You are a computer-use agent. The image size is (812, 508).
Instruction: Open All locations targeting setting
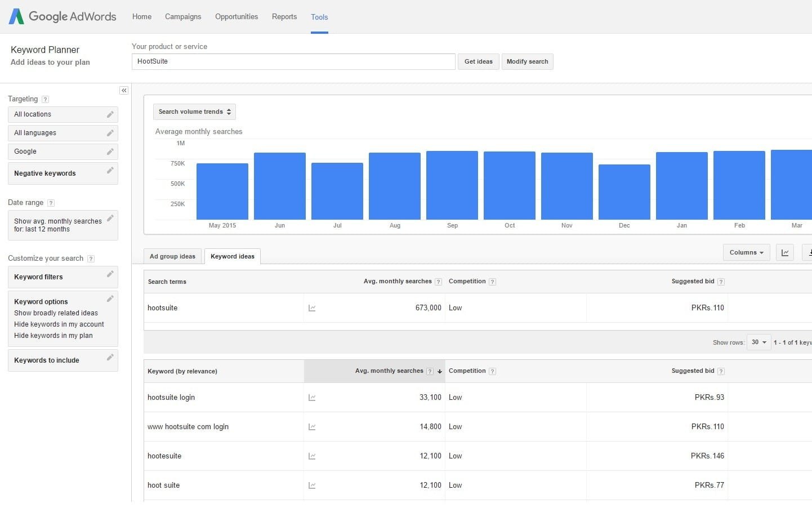click(x=63, y=114)
